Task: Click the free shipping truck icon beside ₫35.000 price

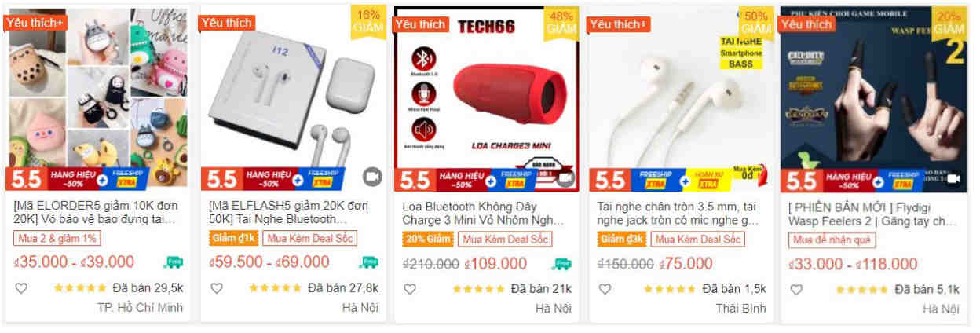Action: 174,262
